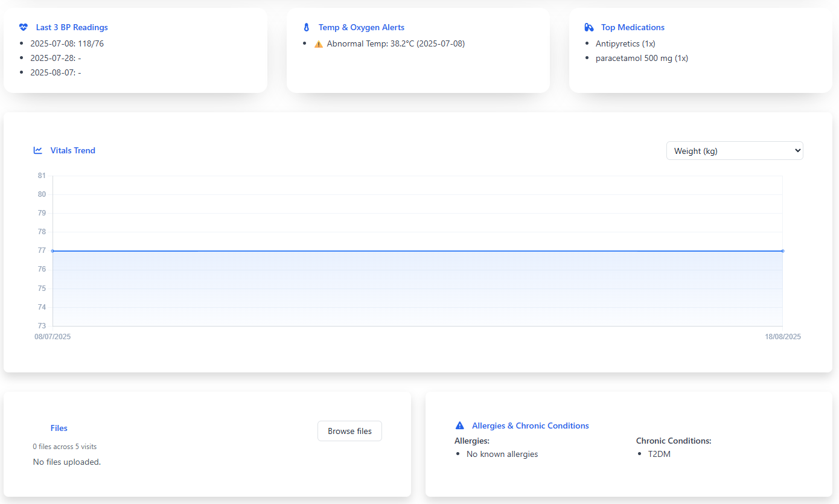
Task: Select the 2025-07-08 BP reading 118/76
Action: click(x=67, y=43)
